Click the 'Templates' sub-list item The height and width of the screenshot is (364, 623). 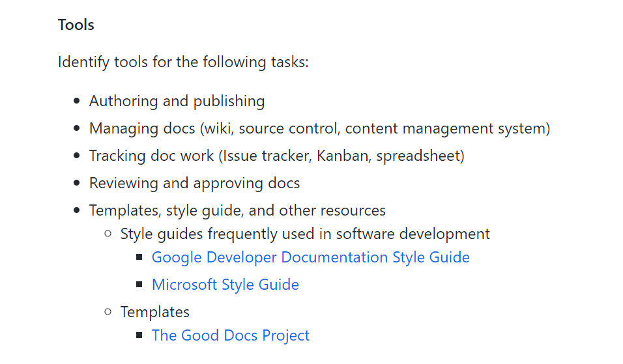pyautogui.click(x=155, y=312)
